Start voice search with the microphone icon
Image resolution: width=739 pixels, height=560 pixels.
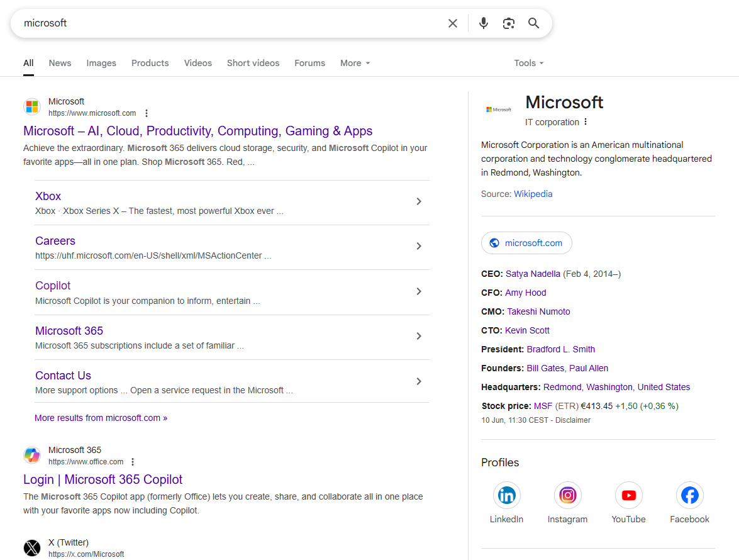pos(484,23)
